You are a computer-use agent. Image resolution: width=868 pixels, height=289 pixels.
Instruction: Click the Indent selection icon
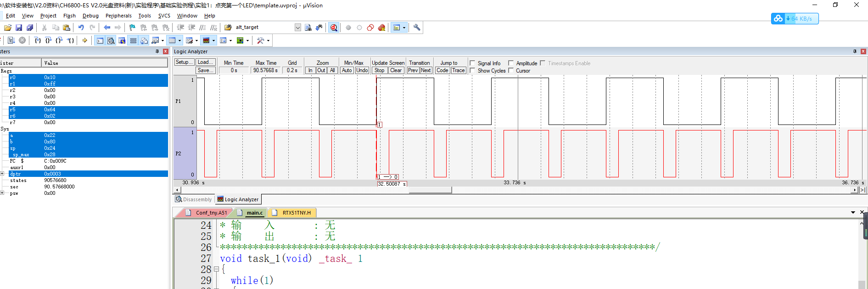pos(180,28)
